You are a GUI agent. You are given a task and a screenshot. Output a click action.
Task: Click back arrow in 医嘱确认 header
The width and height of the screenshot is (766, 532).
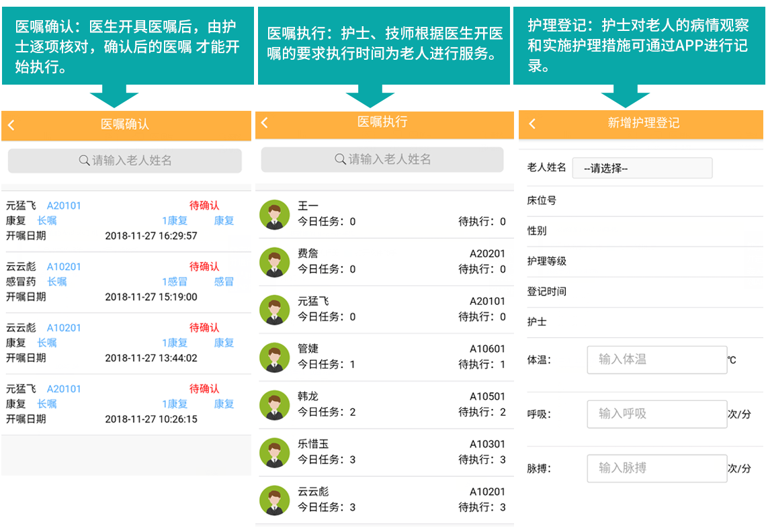point(11,125)
